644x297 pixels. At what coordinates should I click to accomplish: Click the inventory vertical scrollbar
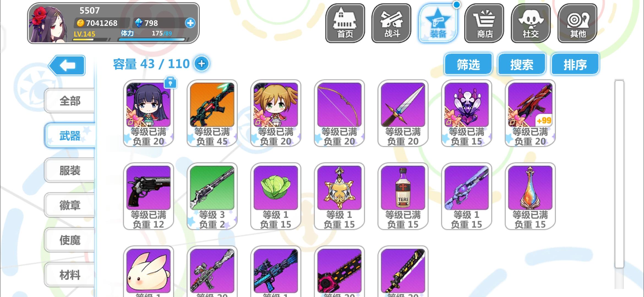pos(619,174)
